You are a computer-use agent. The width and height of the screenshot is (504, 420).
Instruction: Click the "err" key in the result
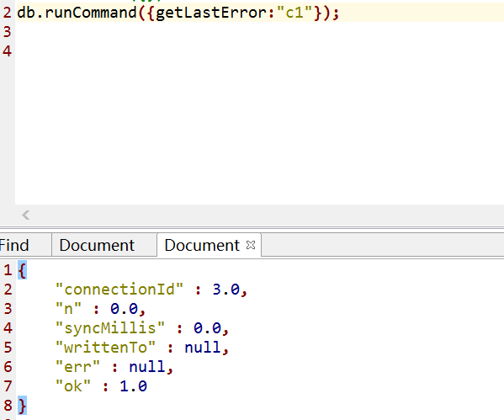(77, 367)
